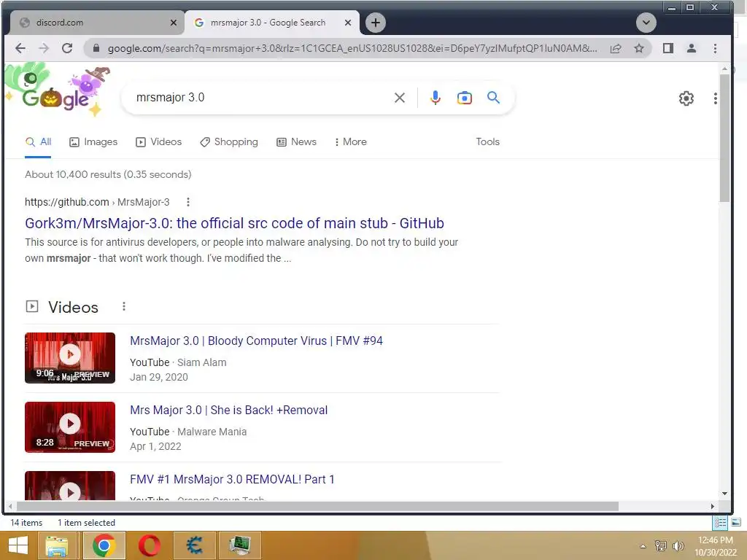Screen dimensions: 747x560
Task: Click the scroll down arrow
Action: pyautogui.click(x=724, y=494)
